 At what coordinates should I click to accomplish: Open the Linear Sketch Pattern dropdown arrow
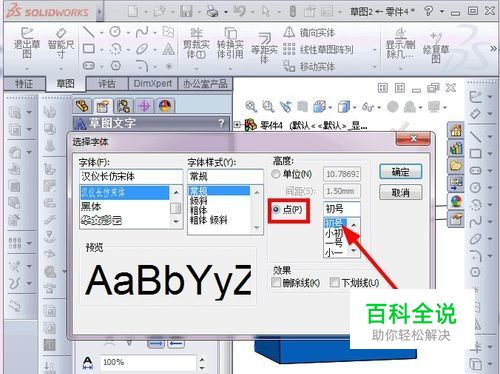tap(375, 50)
